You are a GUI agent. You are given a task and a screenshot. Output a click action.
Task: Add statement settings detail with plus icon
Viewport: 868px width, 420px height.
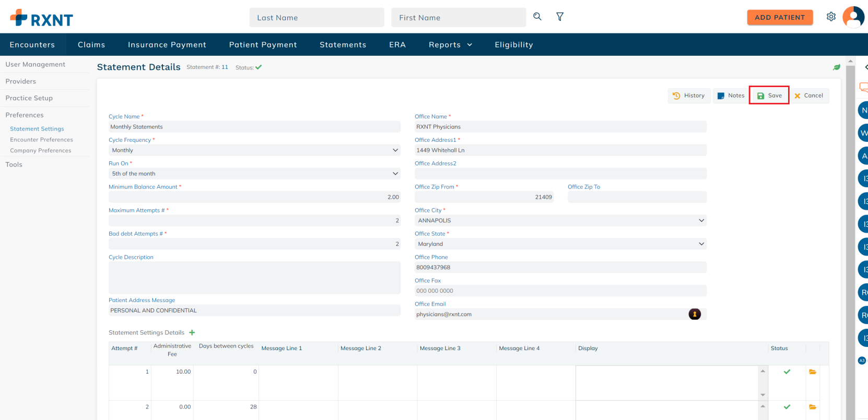[x=192, y=332]
